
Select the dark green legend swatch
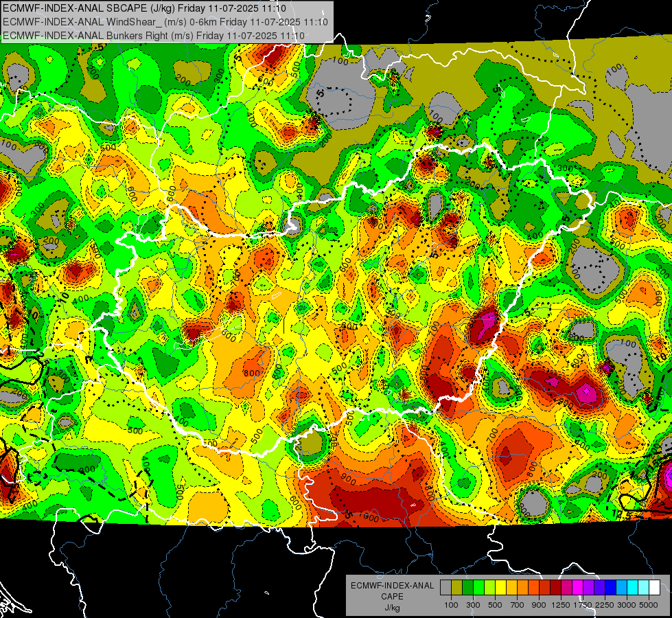click(x=467, y=588)
